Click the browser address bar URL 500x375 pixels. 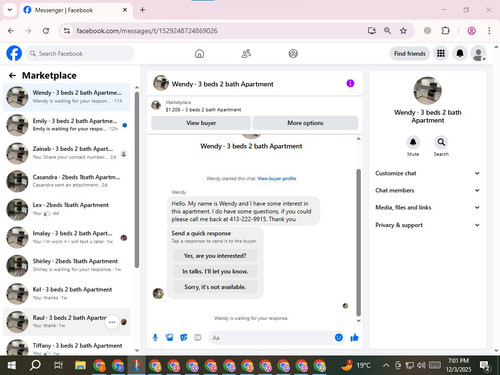147,31
